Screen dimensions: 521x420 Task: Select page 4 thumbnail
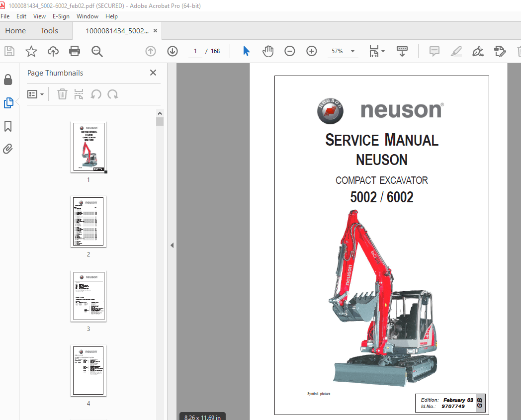(x=88, y=370)
